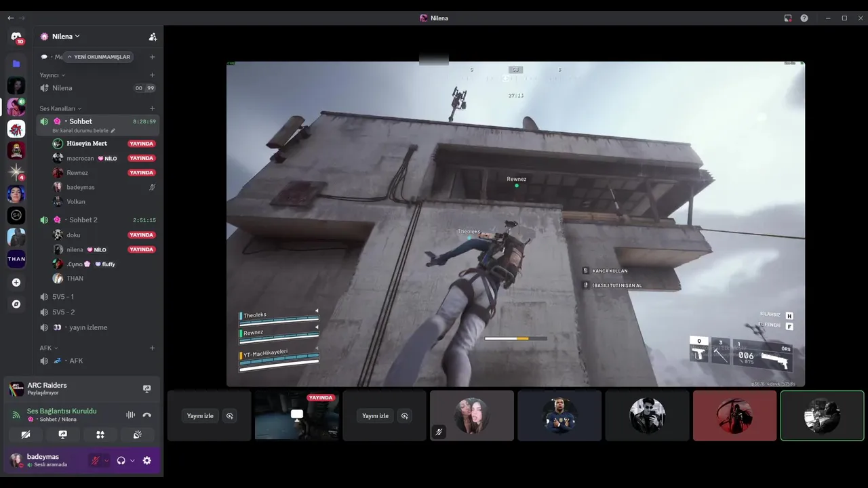
Task: Click the invite people icon beside Nilena
Action: pos(153,37)
